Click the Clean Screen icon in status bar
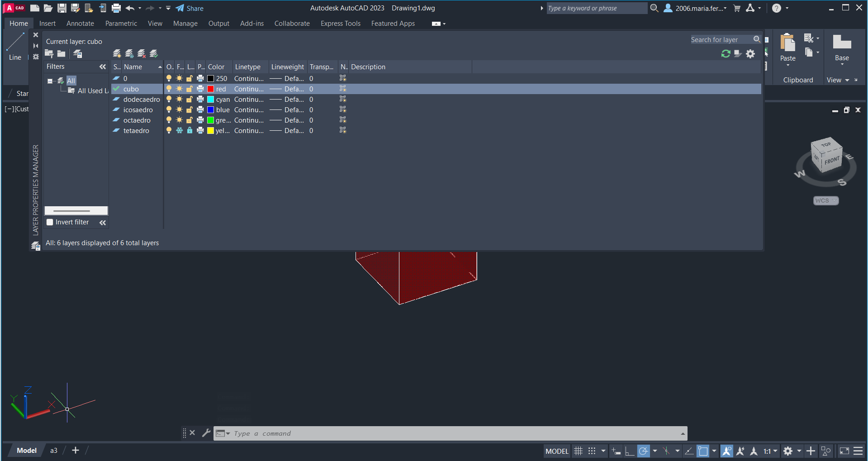 [x=844, y=451]
